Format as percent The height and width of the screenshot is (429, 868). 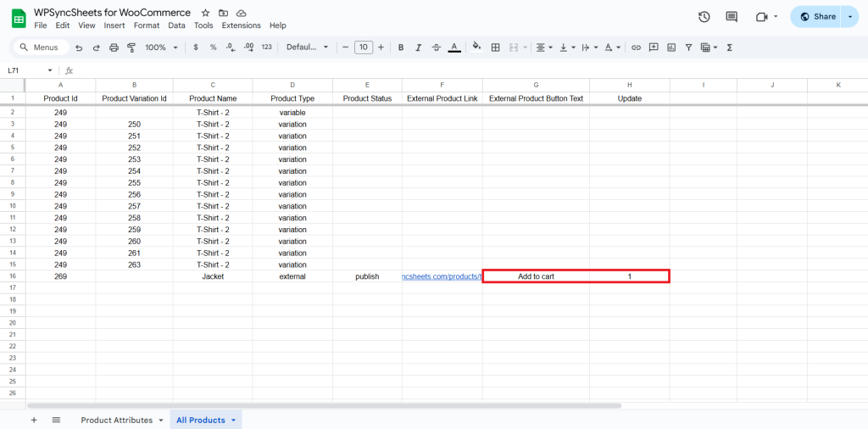click(213, 47)
